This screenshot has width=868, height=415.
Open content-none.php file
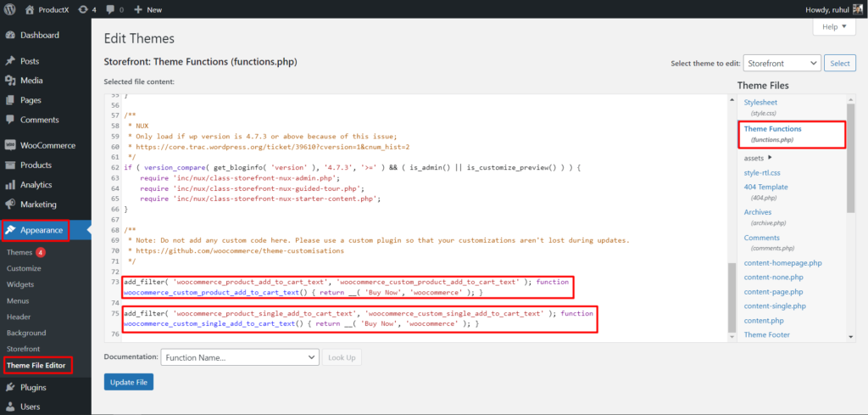[773, 277]
